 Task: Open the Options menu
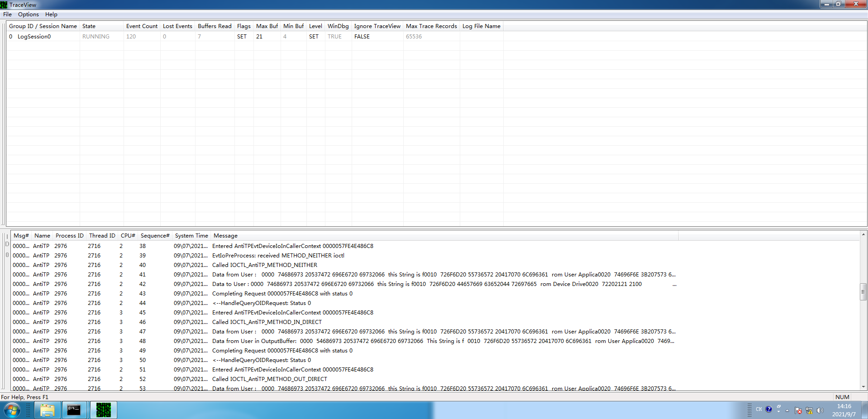(28, 14)
